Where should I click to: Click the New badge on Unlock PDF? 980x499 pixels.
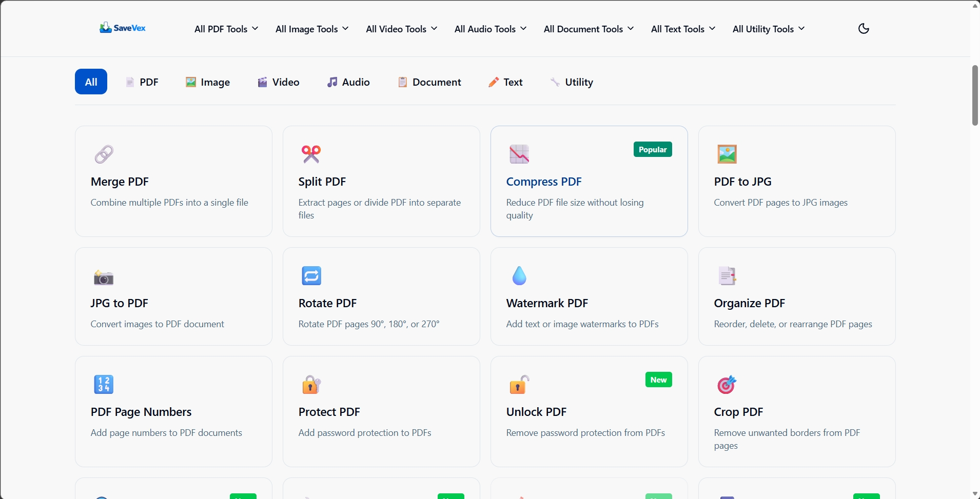(x=658, y=380)
